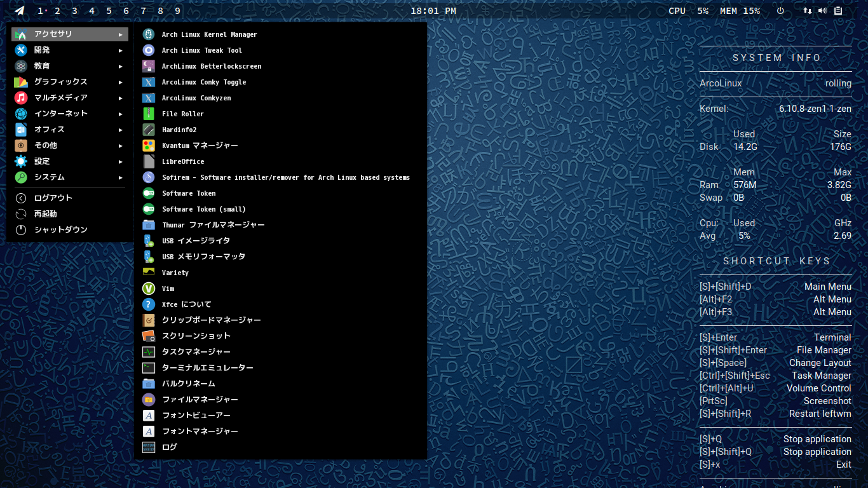Click kernel version 6.10.8-zen1-1-zen text

[x=815, y=109]
